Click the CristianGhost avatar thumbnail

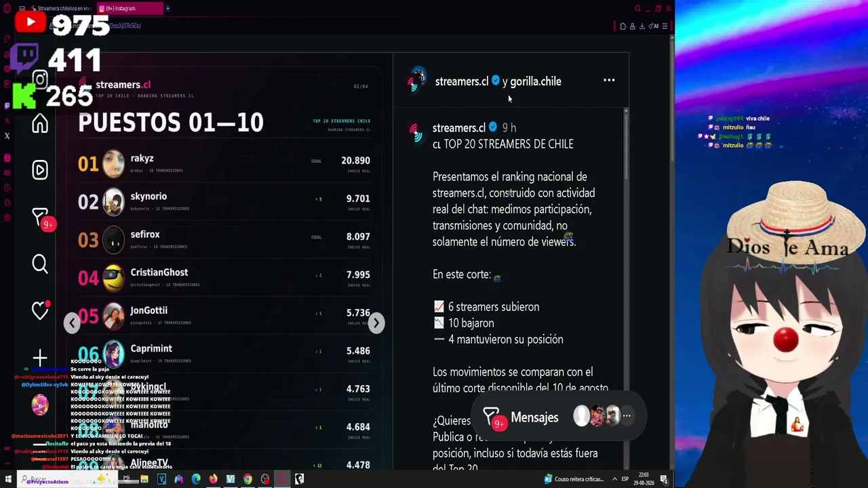[114, 278]
